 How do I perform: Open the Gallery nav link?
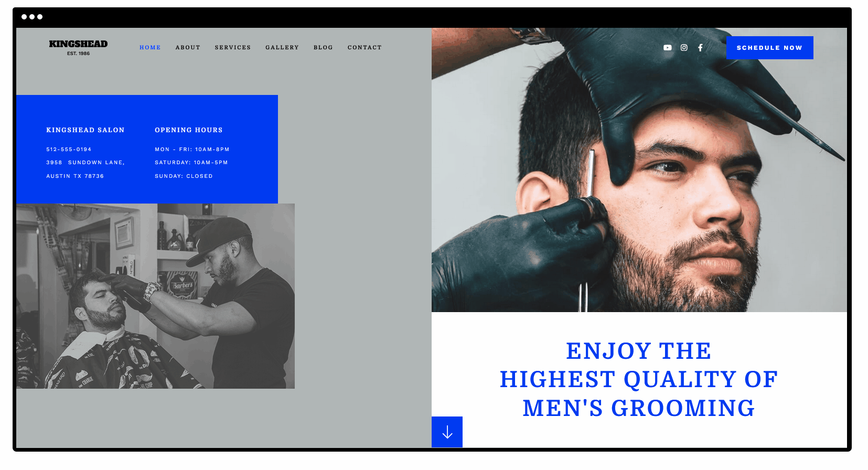[282, 47]
